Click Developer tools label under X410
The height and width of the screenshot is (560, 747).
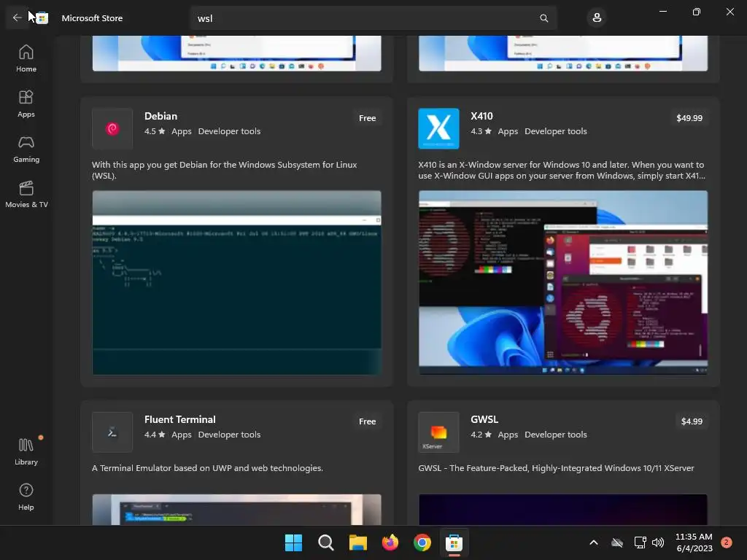pyautogui.click(x=555, y=131)
